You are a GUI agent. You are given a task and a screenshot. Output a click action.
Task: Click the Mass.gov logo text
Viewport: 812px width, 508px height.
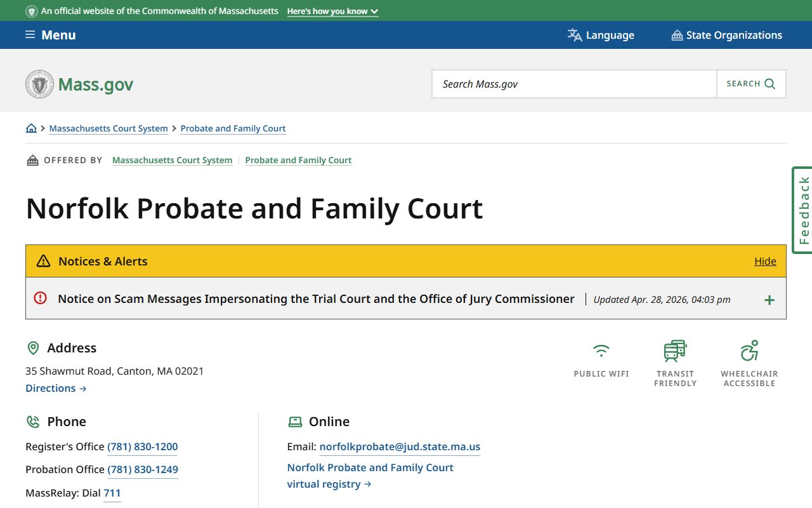click(x=96, y=84)
